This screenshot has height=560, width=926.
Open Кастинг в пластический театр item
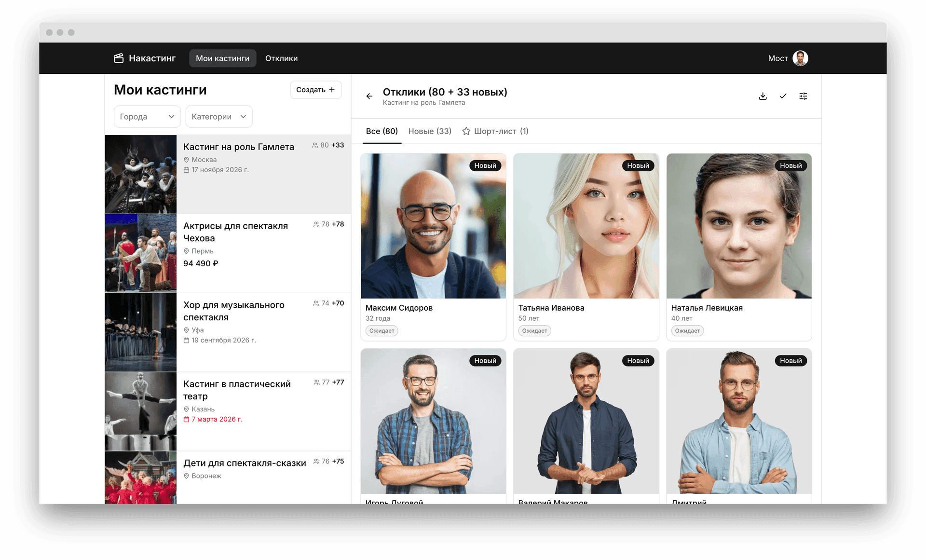click(x=228, y=411)
